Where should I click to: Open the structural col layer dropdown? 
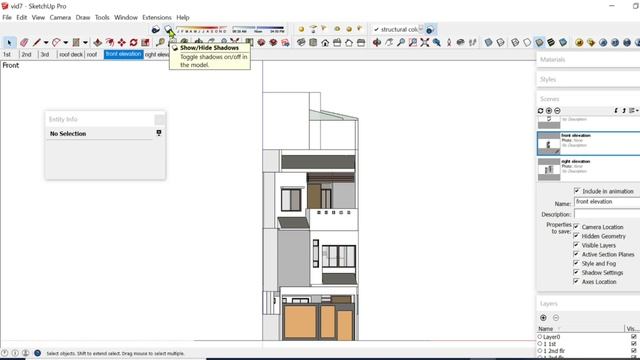(420, 29)
